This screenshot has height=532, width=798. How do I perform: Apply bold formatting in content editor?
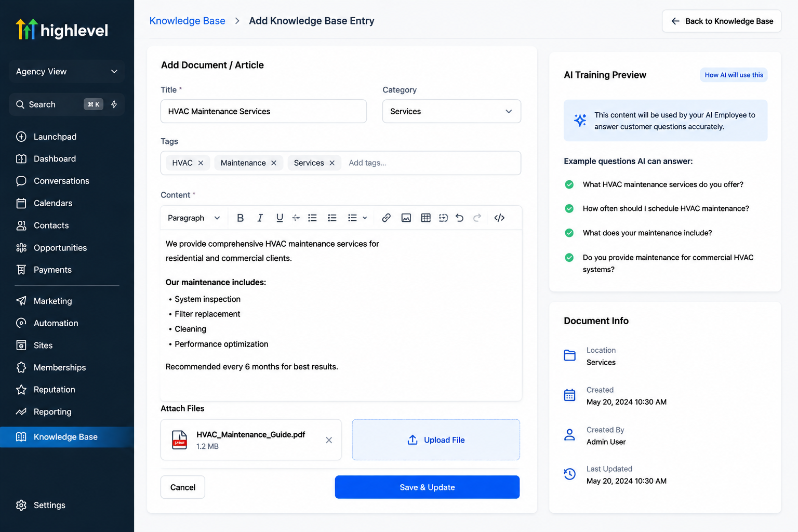point(240,218)
